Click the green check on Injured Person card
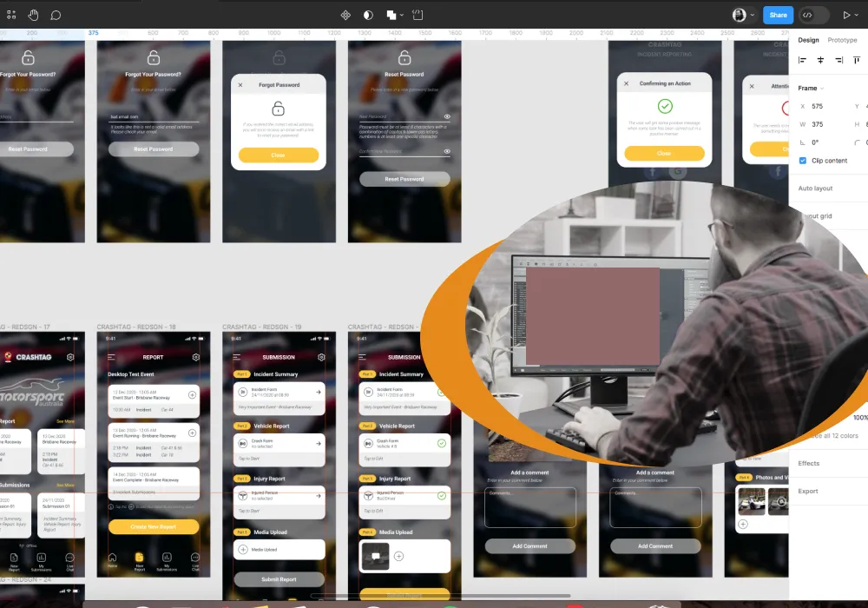The height and width of the screenshot is (608, 868). [442, 496]
